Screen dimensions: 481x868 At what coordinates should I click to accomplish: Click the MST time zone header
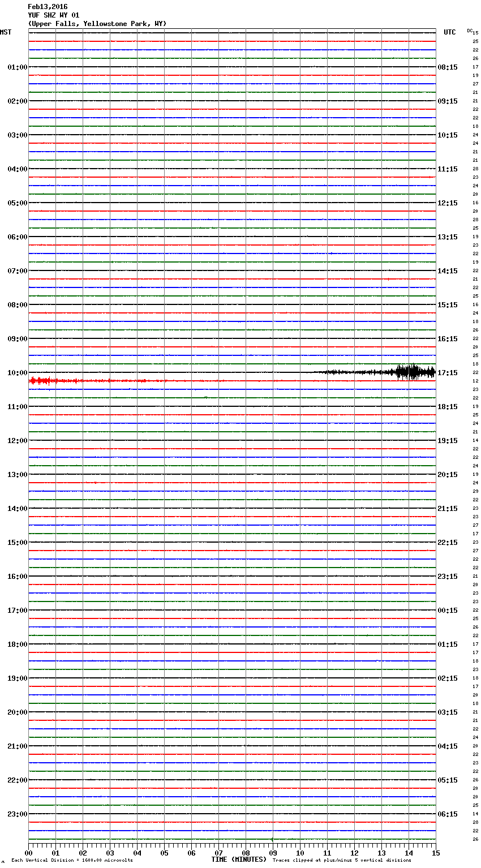click(x=6, y=32)
